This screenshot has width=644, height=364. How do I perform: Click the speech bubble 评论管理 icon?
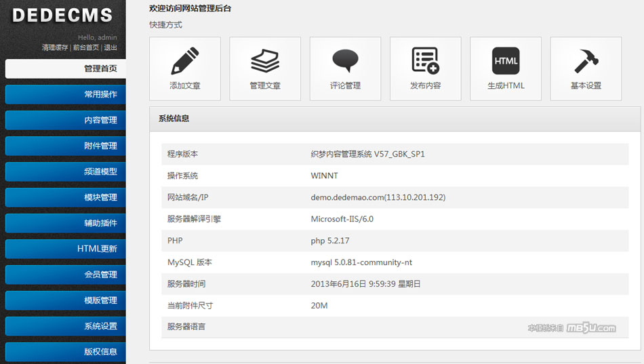pyautogui.click(x=345, y=61)
